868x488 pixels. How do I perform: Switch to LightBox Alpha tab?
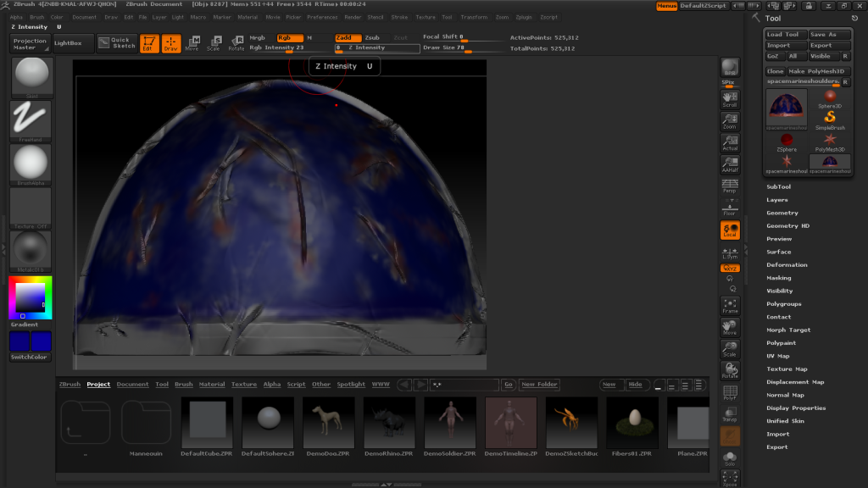click(272, 384)
